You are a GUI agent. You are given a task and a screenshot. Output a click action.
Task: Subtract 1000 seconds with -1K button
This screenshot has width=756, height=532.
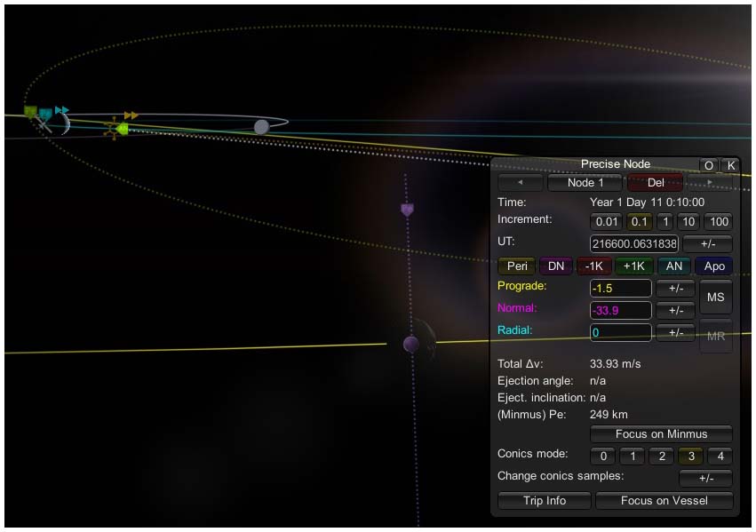(x=594, y=266)
